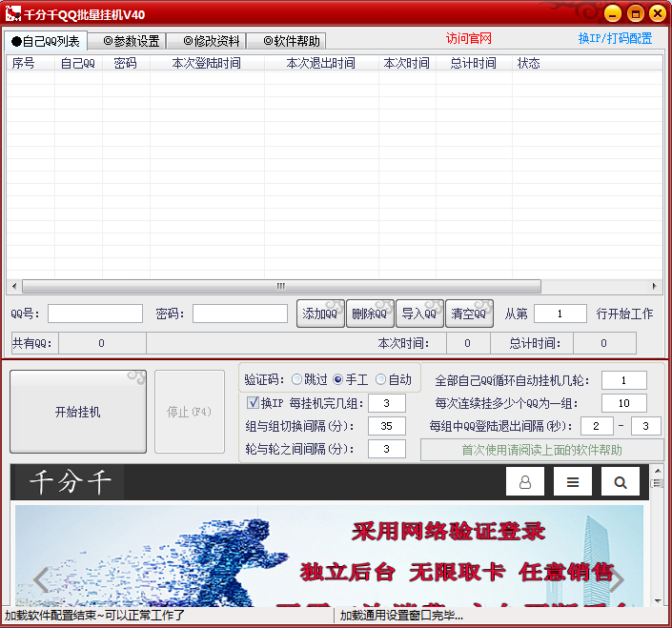Click the 访问官网 link
The width and height of the screenshot is (672, 628).
click(468, 38)
